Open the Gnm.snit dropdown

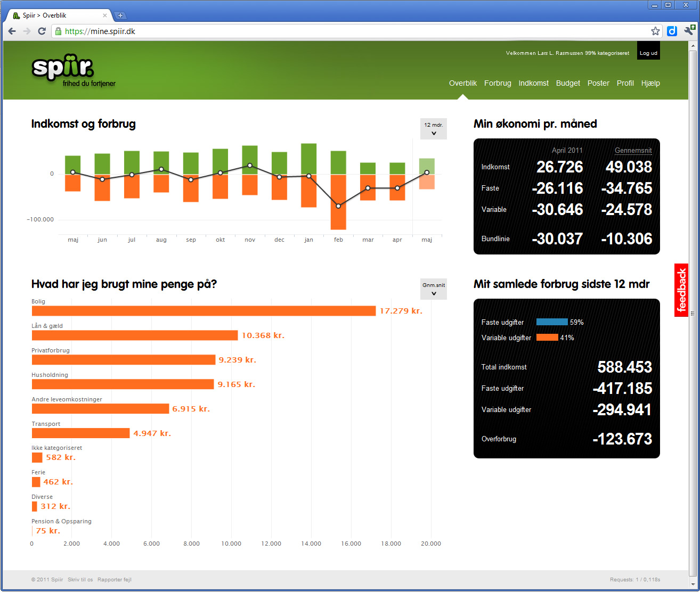click(433, 289)
